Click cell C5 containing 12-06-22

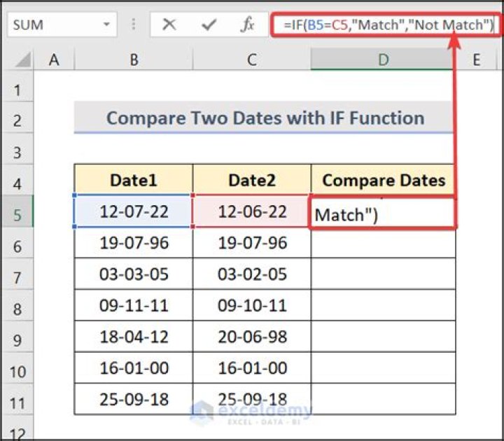[252, 211]
